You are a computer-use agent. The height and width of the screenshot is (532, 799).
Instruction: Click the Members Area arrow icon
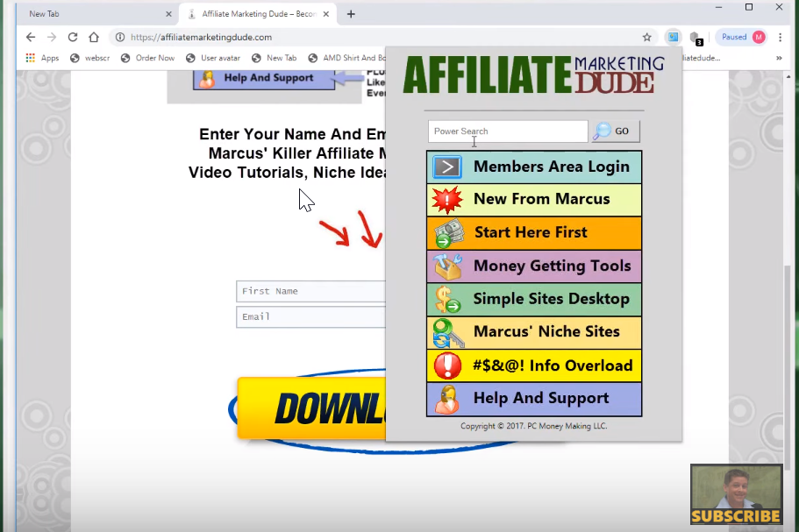[447, 167]
